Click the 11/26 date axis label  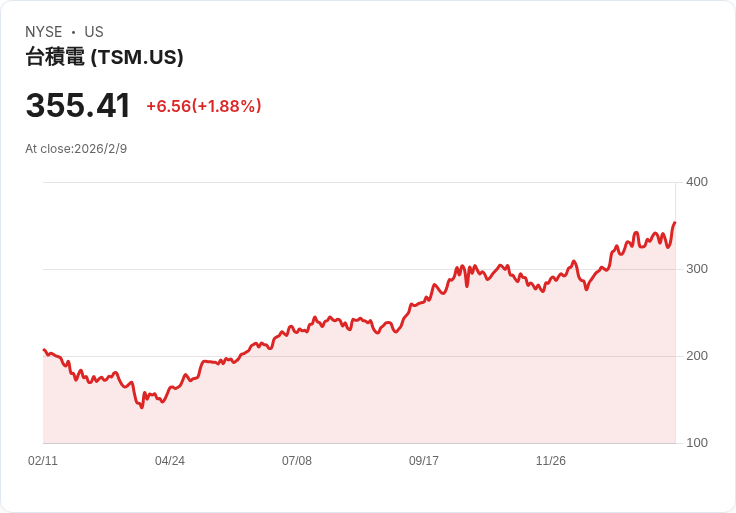[551, 461]
